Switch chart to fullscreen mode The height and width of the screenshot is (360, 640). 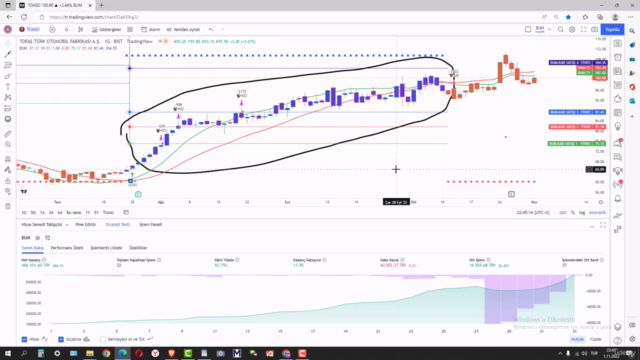pyautogui.click(x=583, y=29)
